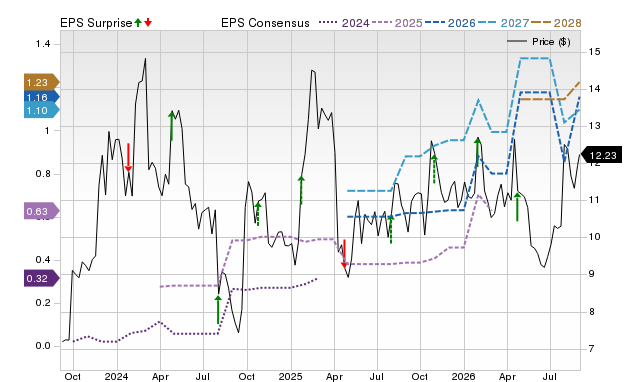Click the 0.0 label on the left axis
Screen dimensions: 640x382
(x=42, y=346)
